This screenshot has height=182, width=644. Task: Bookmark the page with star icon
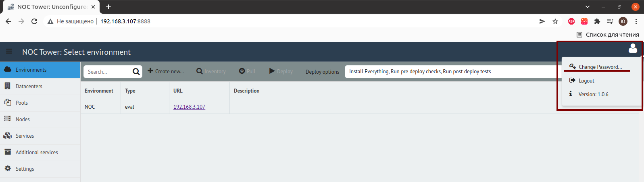coord(555,21)
